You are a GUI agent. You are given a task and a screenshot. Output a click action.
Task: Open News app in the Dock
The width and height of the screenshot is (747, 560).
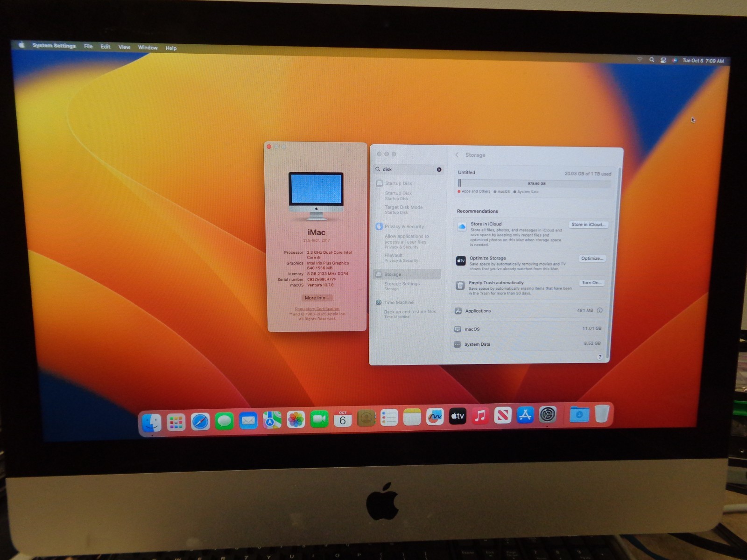pyautogui.click(x=503, y=415)
